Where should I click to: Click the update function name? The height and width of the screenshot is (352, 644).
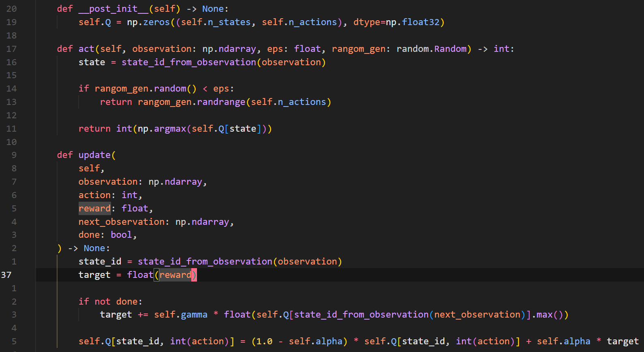(x=94, y=155)
